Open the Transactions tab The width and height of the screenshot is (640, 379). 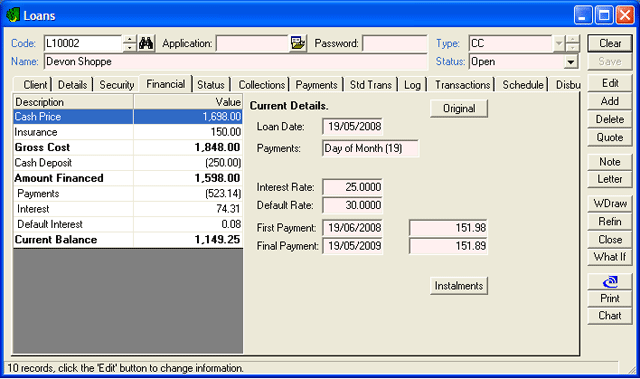click(462, 85)
